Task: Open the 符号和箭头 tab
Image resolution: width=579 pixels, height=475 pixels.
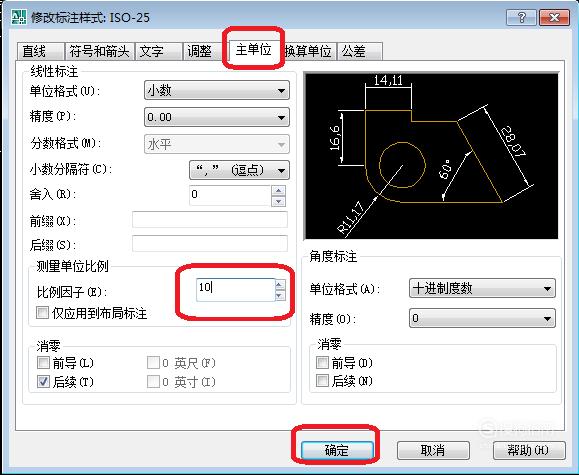Action: click(100, 51)
